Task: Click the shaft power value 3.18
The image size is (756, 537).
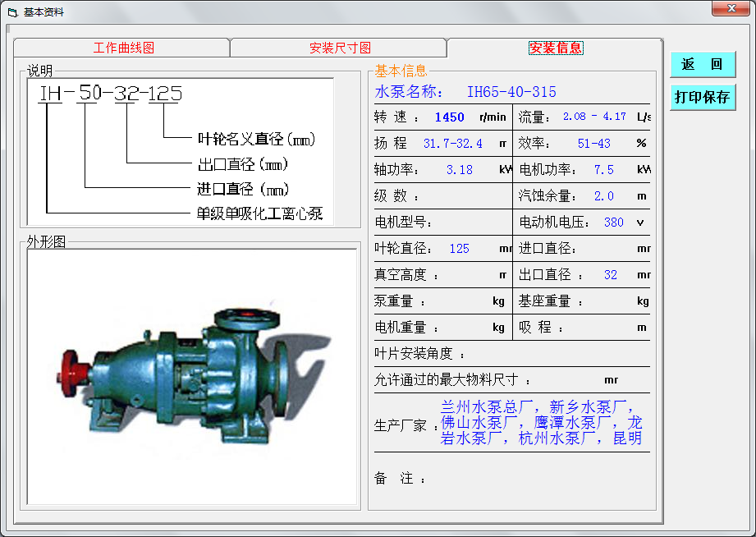Action: click(x=459, y=170)
